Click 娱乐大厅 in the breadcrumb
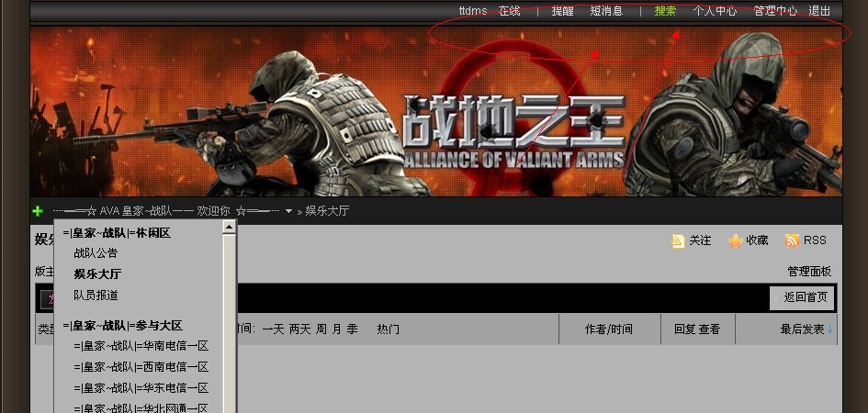 pos(327,211)
